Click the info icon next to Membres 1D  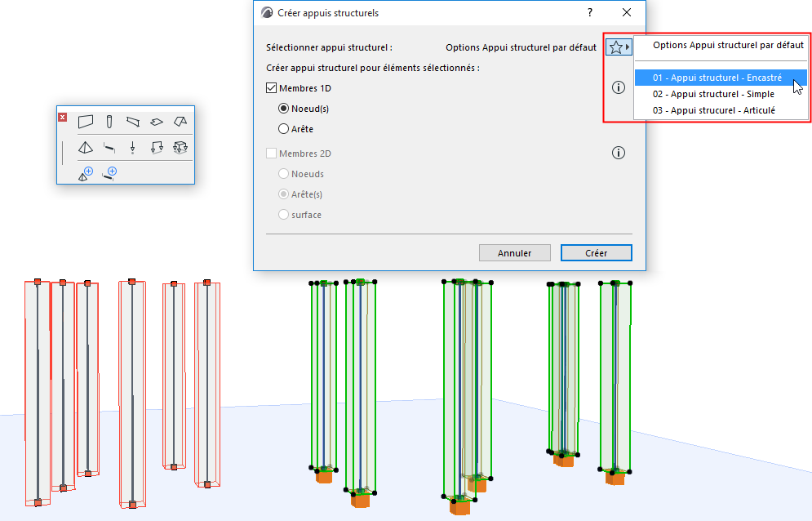[x=619, y=87]
